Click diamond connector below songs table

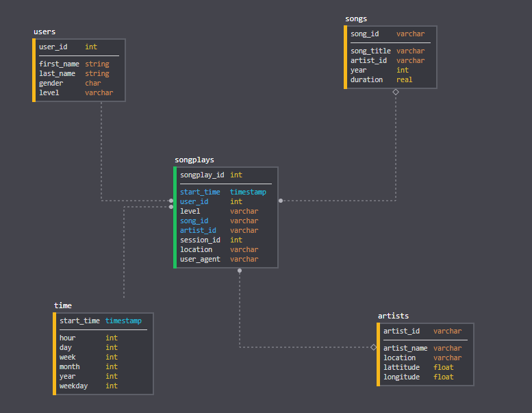tap(396, 92)
